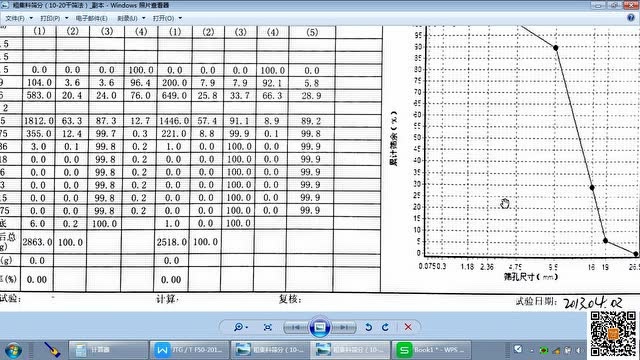Open the Windows Start button
The height and width of the screenshot is (360, 640).
[x=14, y=350]
